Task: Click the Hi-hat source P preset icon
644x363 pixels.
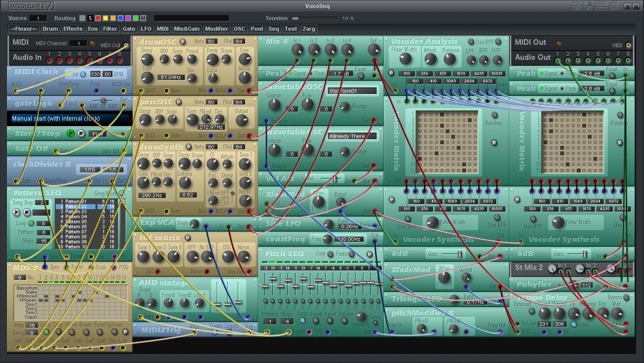Action: 187,238
